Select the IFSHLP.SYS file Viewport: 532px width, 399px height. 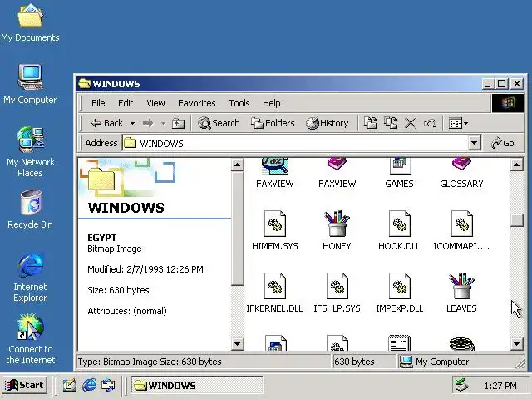pyautogui.click(x=337, y=293)
